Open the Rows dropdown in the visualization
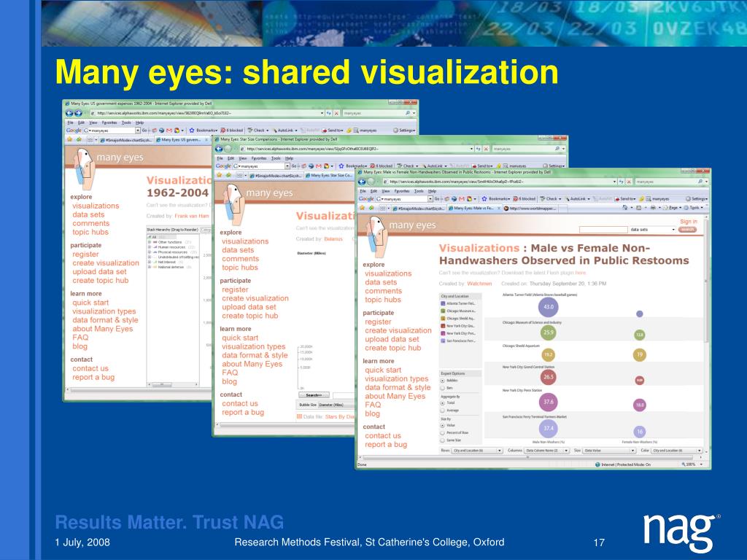The image size is (747, 560). coord(477,451)
